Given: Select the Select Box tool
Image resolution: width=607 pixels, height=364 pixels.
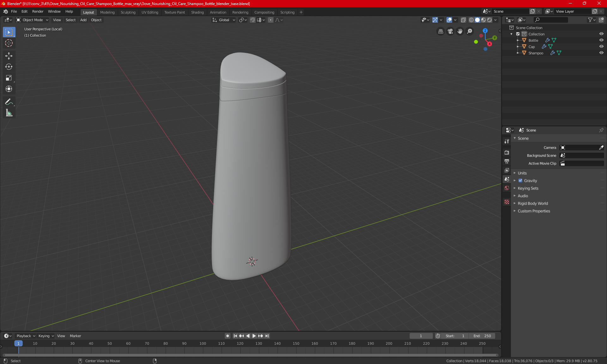Looking at the screenshot, I should click(9, 32).
